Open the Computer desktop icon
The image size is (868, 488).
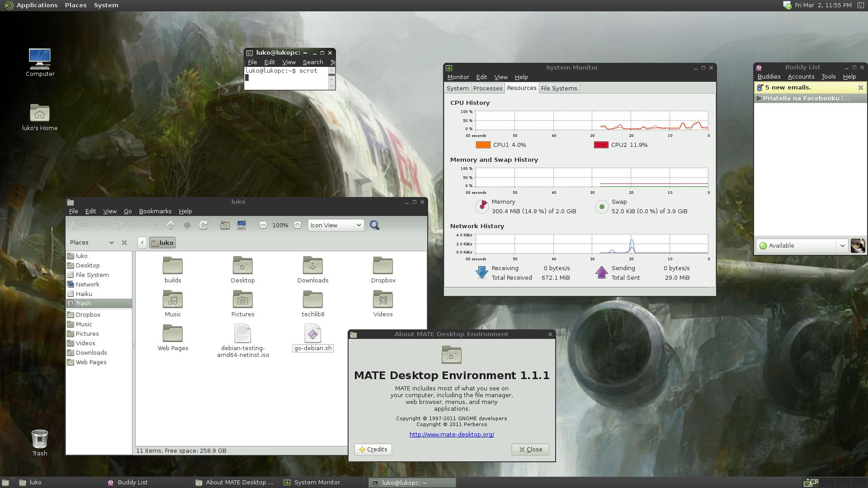pos(40,62)
